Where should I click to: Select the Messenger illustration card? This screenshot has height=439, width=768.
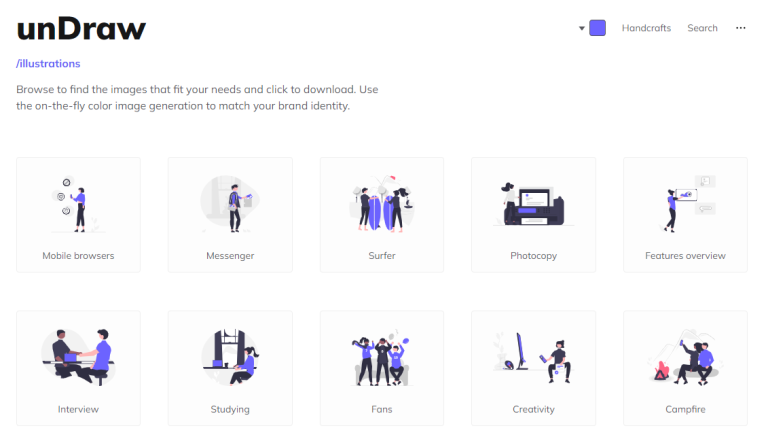pos(230,205)
